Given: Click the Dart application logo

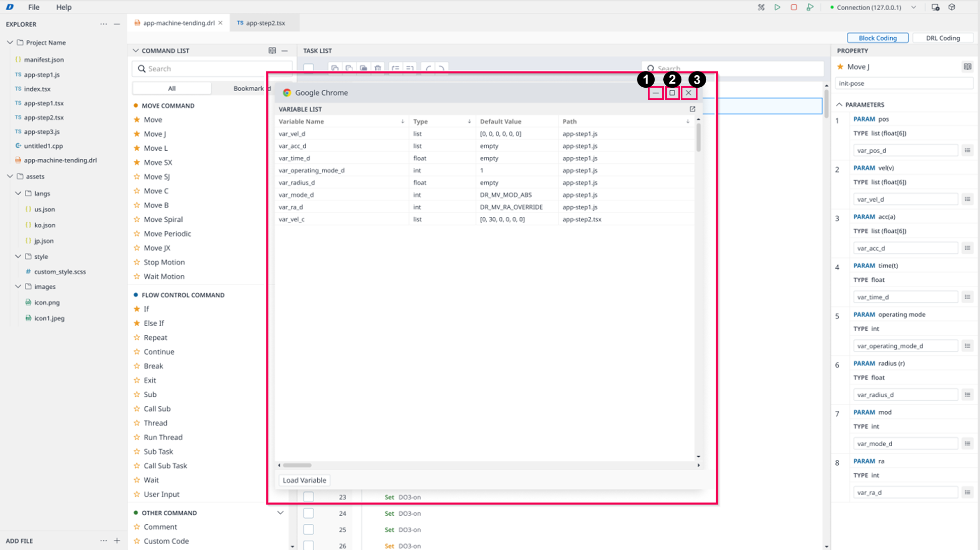Looking at the screenshot, I should click(10, 7).
